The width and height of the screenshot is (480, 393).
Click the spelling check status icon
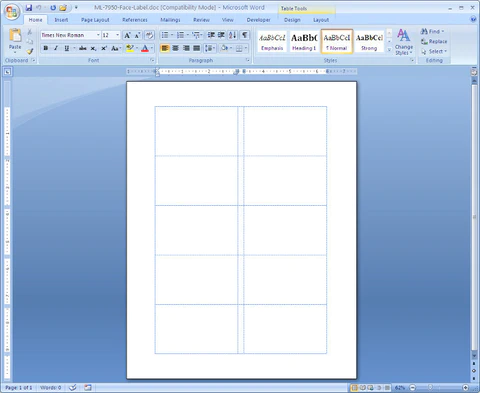72,387
